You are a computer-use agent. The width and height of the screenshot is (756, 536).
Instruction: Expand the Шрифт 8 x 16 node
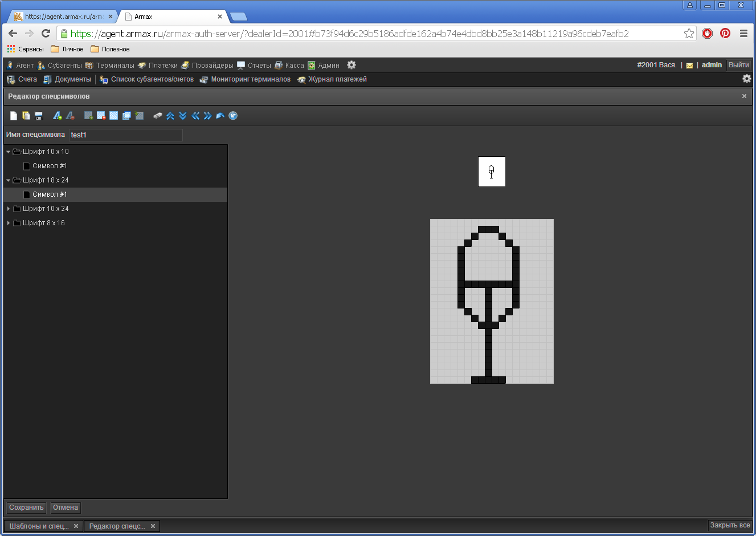click(8, 223)
